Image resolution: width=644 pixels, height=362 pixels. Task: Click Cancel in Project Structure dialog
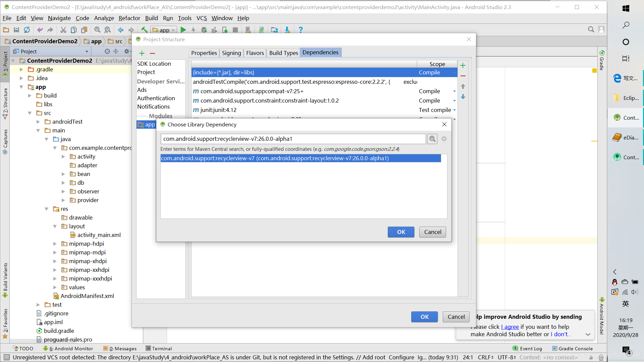[456, 317]
